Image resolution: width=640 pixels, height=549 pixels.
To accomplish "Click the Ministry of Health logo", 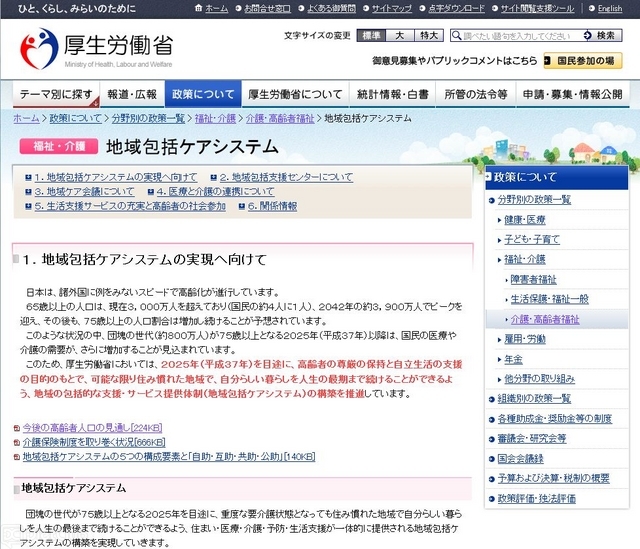I will 93,48.
